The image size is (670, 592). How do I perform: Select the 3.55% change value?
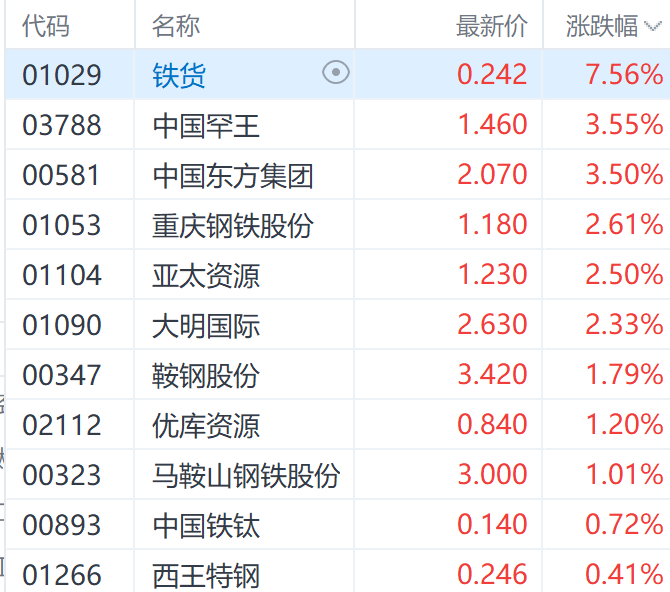(x=624, y=124)
